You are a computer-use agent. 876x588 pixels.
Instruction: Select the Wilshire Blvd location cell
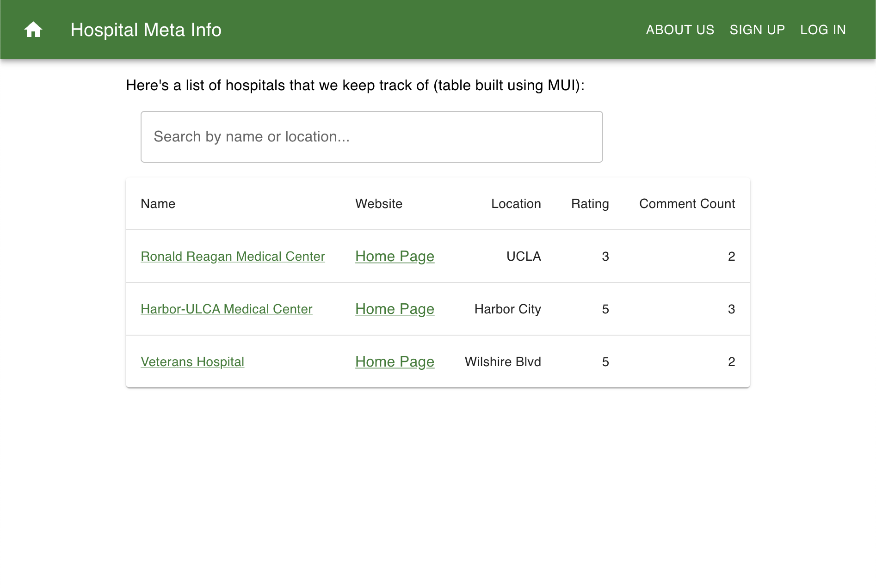pos(503,361)
